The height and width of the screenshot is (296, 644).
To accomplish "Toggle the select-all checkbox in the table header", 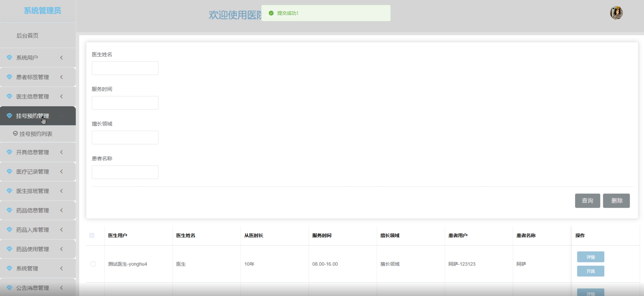I will point(92,235).
